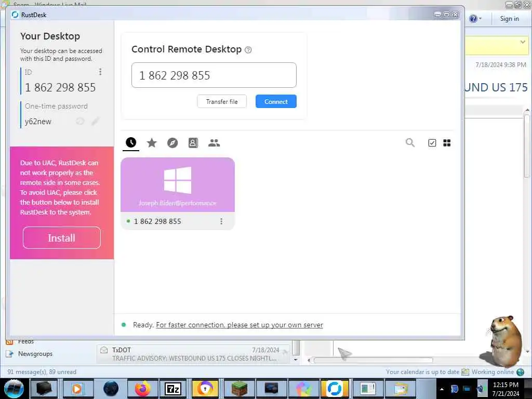The height and width of the screenshot is (399, 532).
Task: Switch to the Recent sessions tab
Action: click(131, 142)
